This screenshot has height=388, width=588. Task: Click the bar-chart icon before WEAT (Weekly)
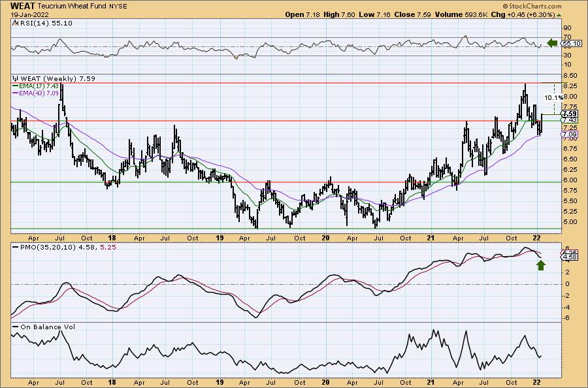[x=16, y=79]
